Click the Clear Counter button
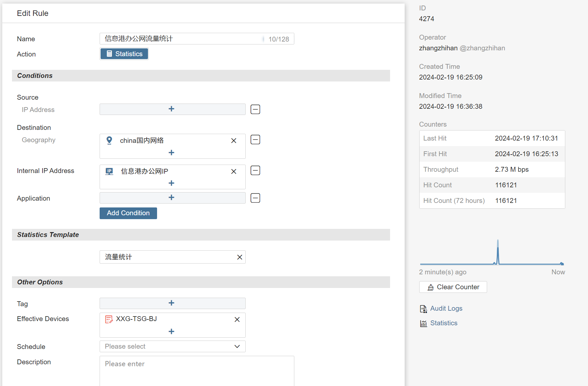 453,287
